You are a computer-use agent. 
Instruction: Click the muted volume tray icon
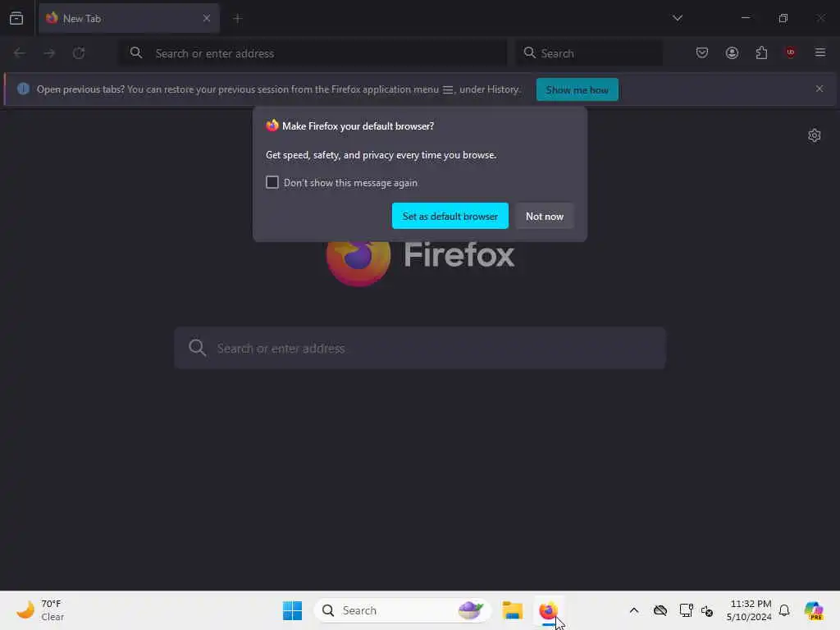(706, 610)
